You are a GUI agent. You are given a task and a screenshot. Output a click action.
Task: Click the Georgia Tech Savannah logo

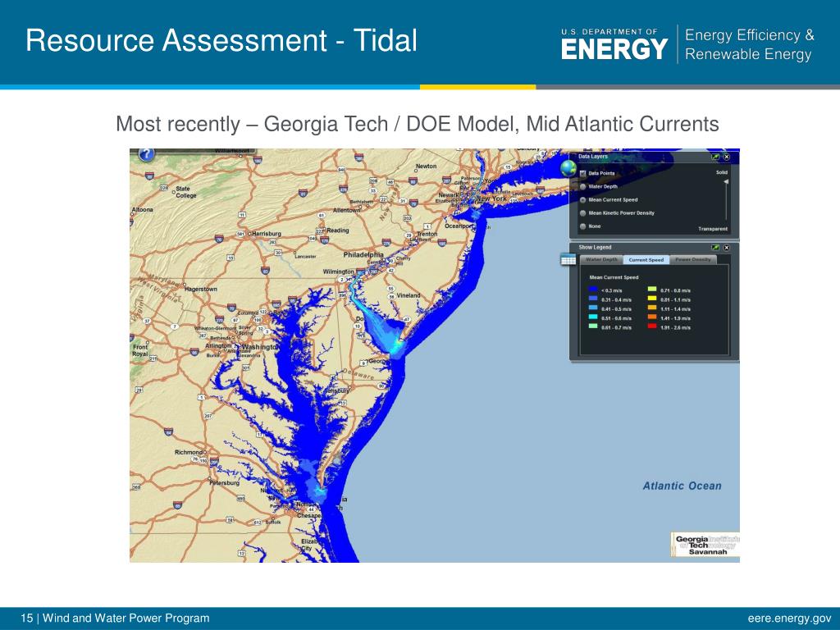click(x=705, y=545)
